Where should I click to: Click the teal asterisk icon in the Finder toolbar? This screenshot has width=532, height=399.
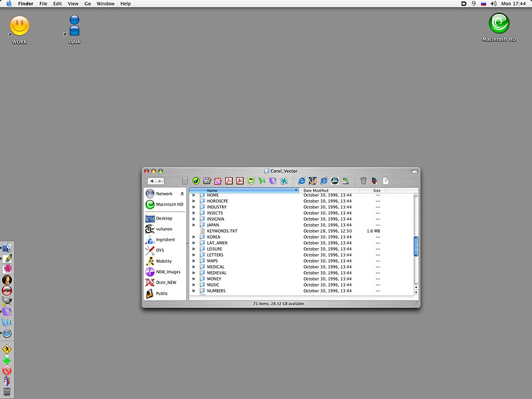click(x=284, y=181)
